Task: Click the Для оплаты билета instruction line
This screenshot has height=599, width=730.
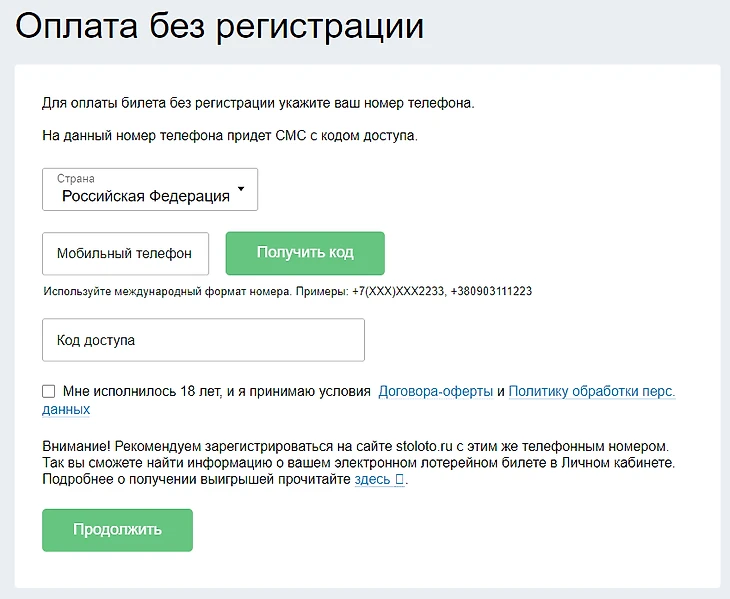Action: coord(257,103)
